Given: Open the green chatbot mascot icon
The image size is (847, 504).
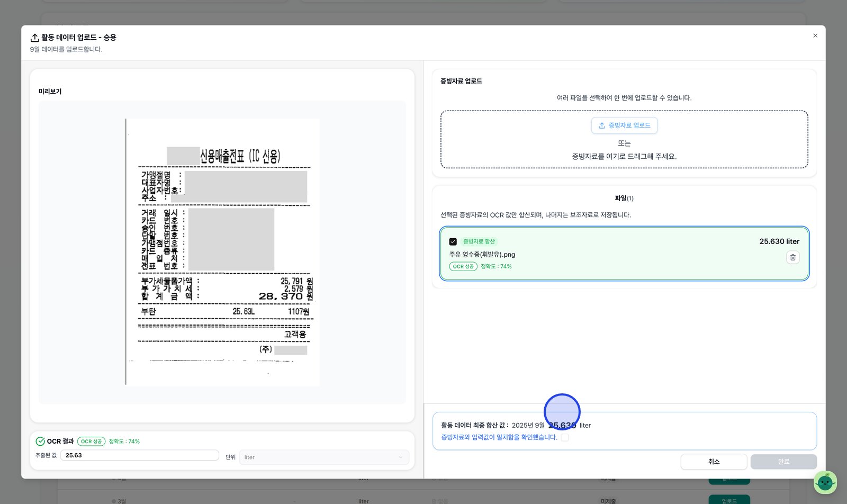Looking at the screenshot, I should tap(825, 482).
